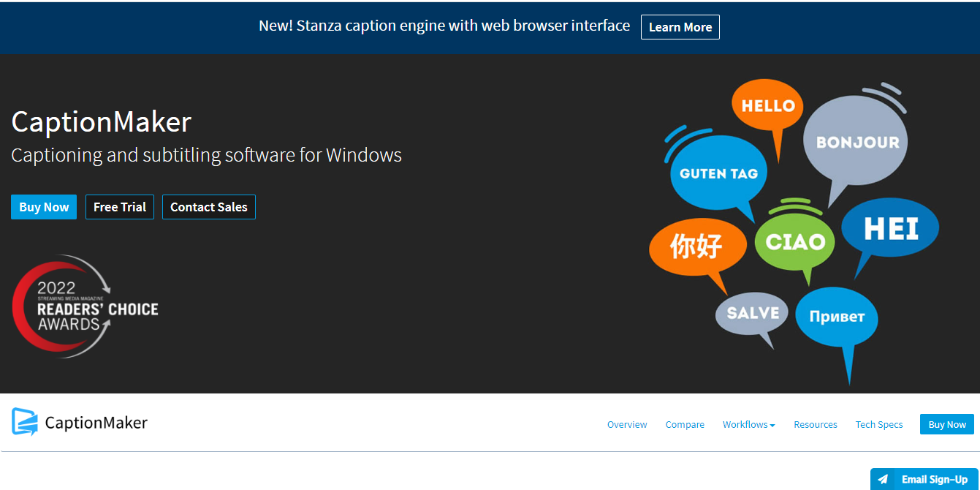Go to the Overview section
980x490 pixels.
pos(627,424)
